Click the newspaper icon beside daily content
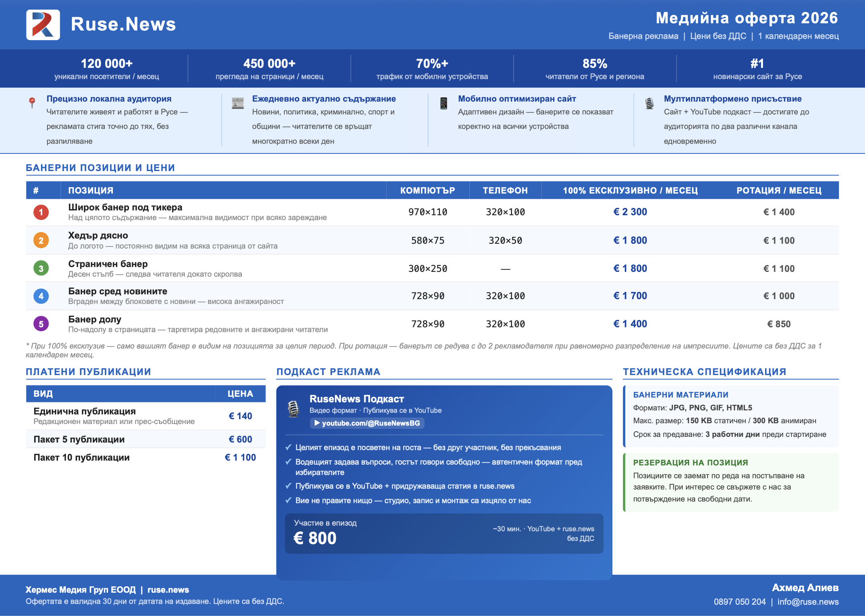 [x=238, y=103]
